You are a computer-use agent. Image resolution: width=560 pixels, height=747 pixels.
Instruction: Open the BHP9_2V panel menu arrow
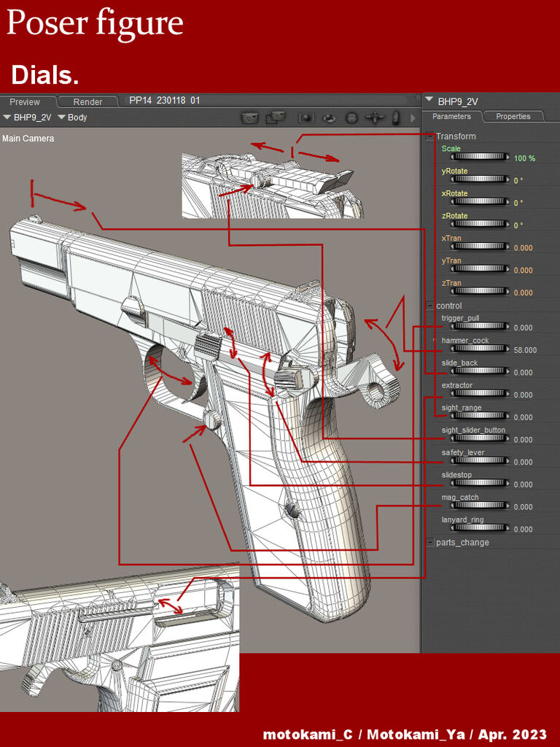(429, 100)
